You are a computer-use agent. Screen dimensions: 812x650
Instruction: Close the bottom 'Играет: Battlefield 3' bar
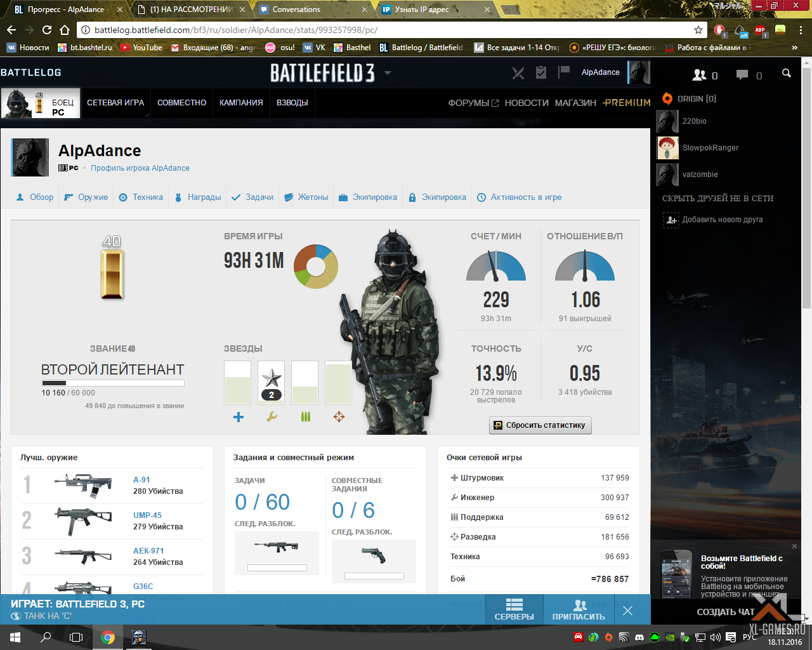[627, 611]
